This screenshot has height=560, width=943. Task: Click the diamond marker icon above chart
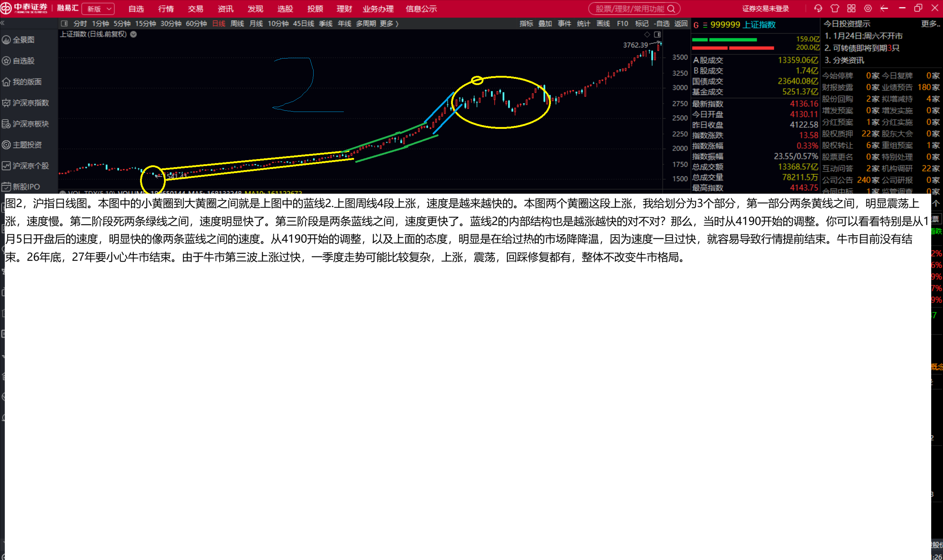coord(647,34)
